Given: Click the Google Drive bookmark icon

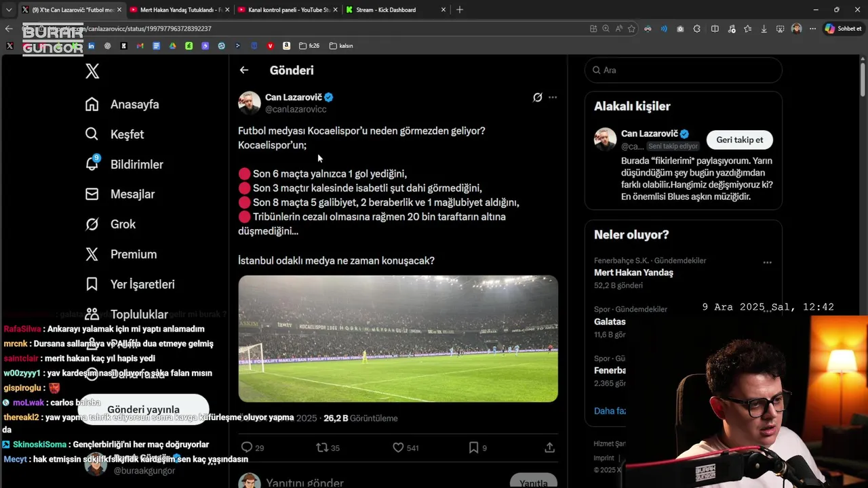Looking at the screenshot, I should pyautogui.click(x=172, y=46).
